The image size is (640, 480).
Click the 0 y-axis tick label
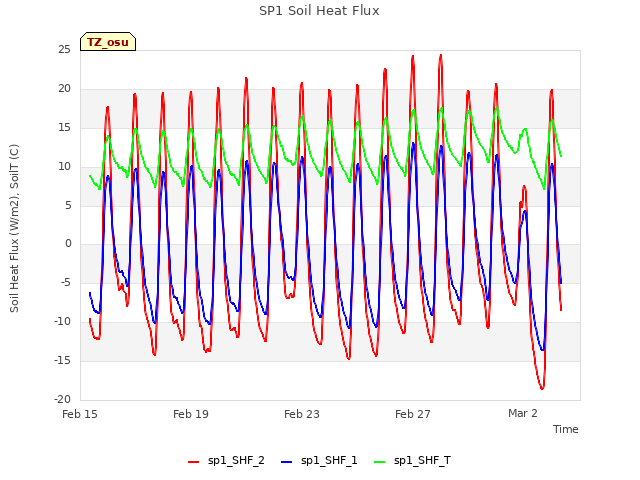(x=68, y=244)
